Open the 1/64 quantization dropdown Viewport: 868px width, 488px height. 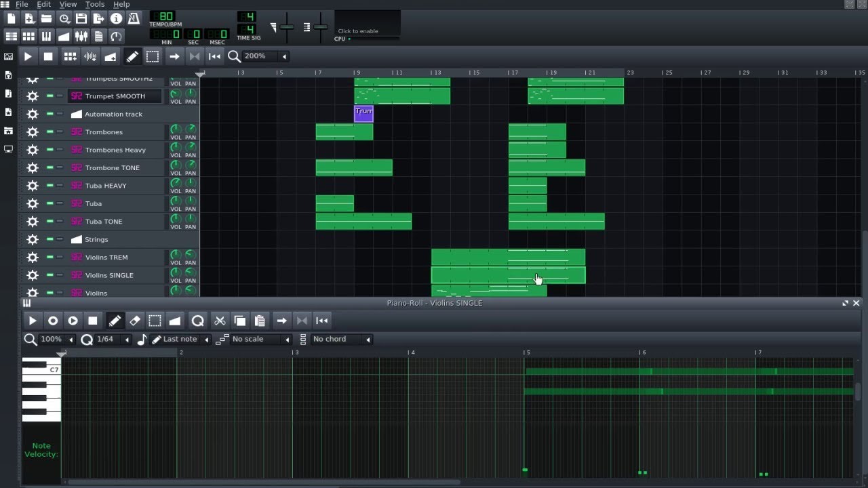(x=113, y=340)
